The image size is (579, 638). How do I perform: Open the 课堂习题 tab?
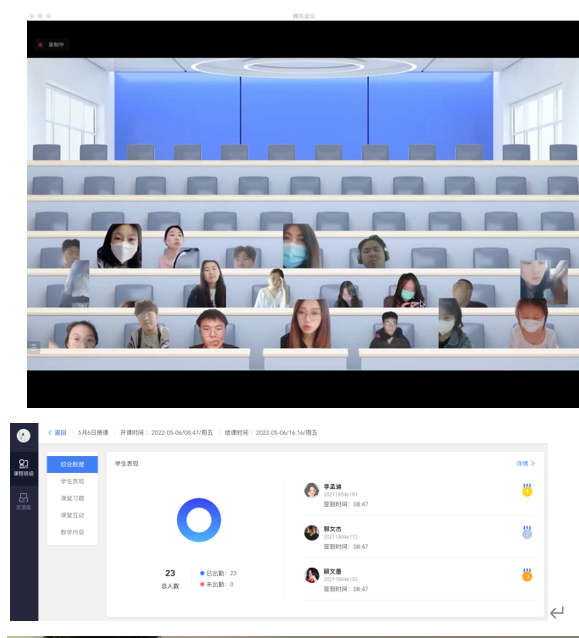[x=72, y=498]
